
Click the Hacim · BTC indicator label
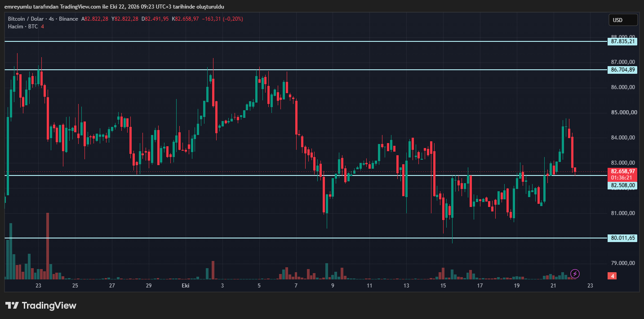pyautogui.click(x=23, y=27)
